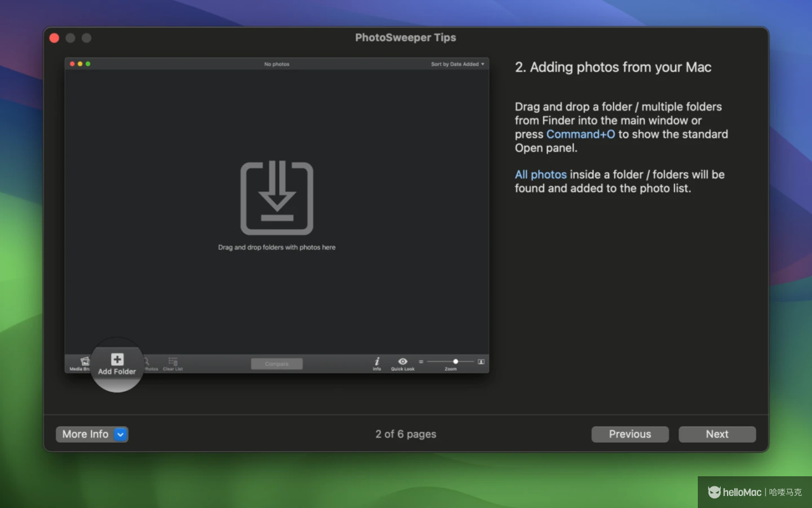Click small thumbnail icon left of Zoom slider
The height and width of the screenshot is (508, 812).
point(421,361)
